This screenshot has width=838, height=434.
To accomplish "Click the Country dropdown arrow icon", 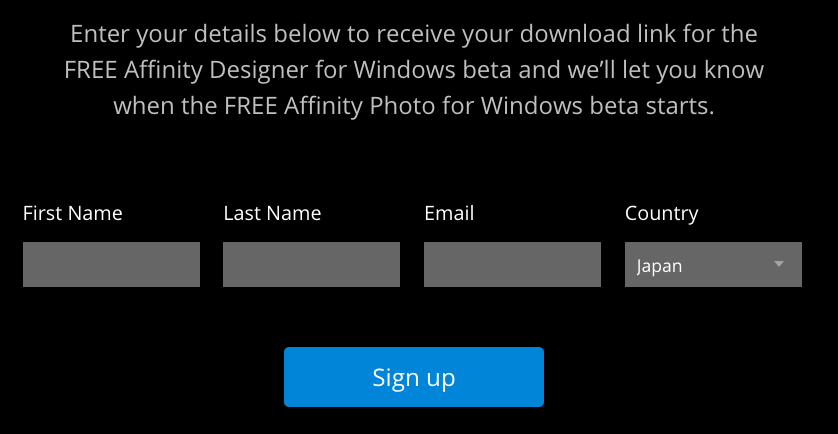I will [x=779, y=264].
